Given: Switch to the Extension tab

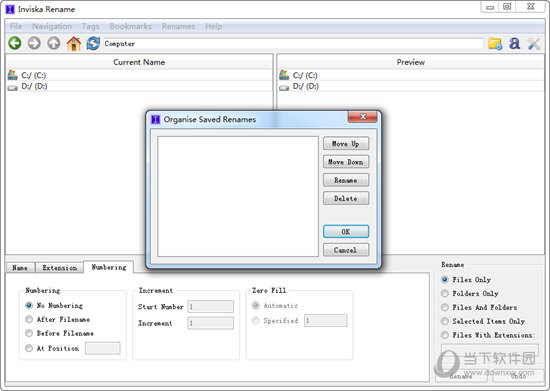Looking at the screenshot, I should [60, 268].
